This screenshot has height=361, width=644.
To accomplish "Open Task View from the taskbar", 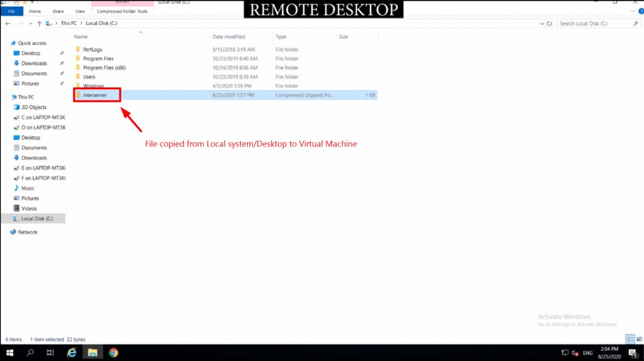I will click(x=50, y=353).
